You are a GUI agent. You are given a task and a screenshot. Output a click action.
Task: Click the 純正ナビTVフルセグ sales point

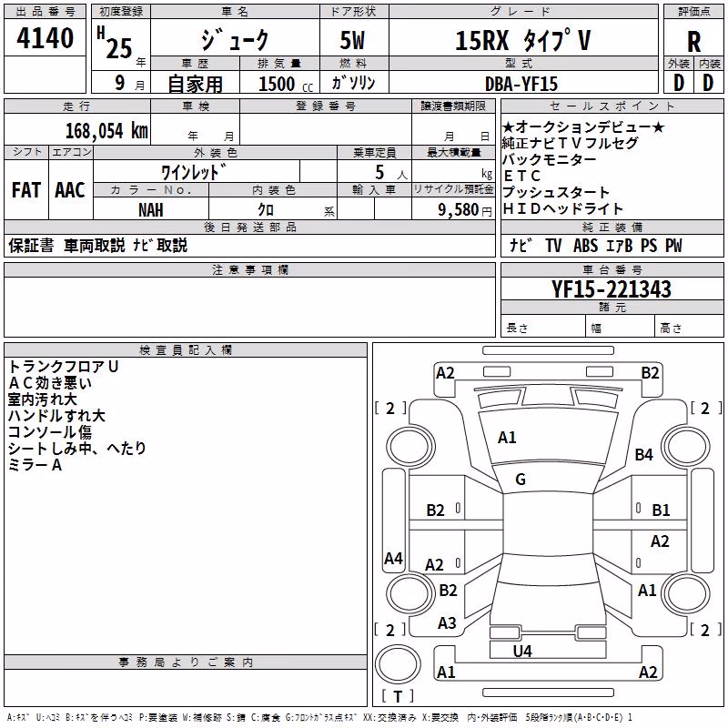571,143
